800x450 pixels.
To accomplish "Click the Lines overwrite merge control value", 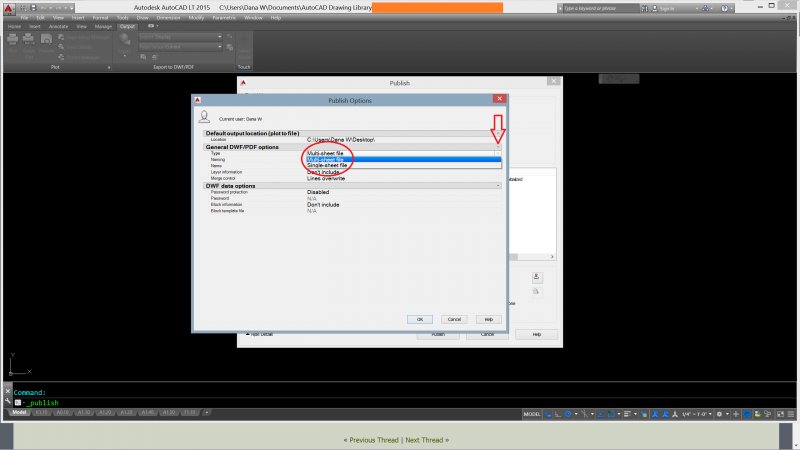I will (326, 179).
